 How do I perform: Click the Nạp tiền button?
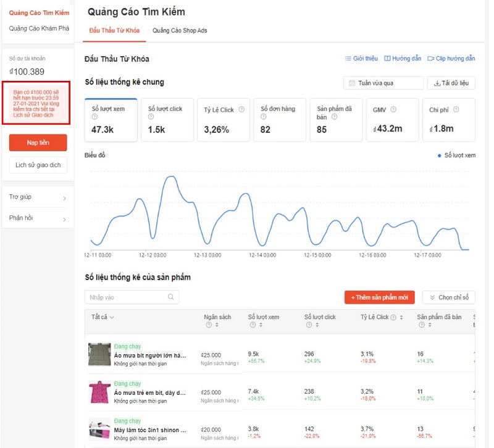pos(37,143)
